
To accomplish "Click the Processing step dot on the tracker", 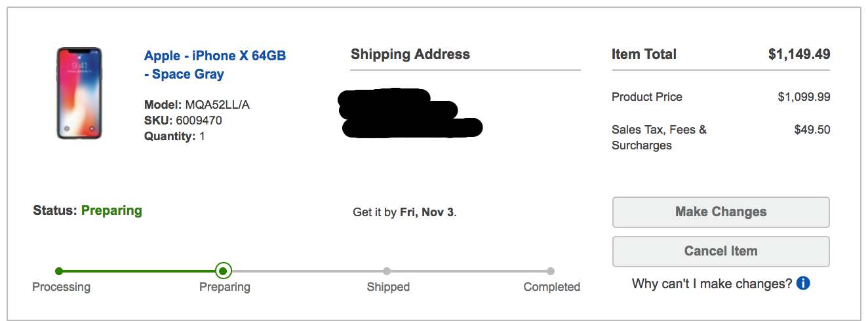I will [x=59, y=271].
